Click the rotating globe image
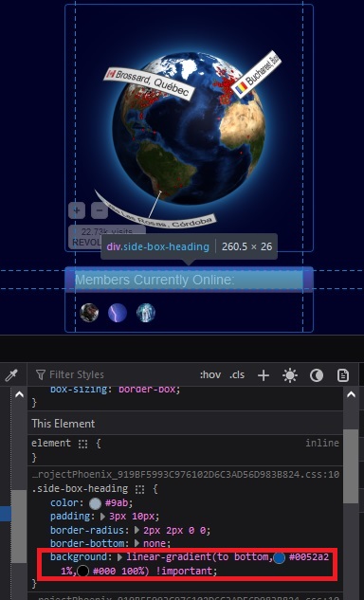The height and width of the screenshot is (600, 364). pos(189,128)
